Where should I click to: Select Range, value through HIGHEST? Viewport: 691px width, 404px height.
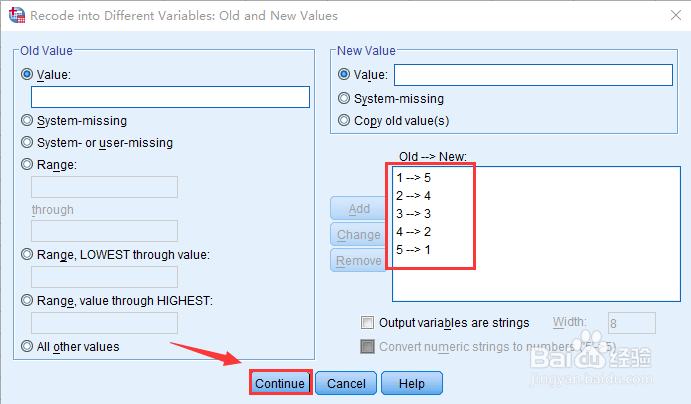27,300
